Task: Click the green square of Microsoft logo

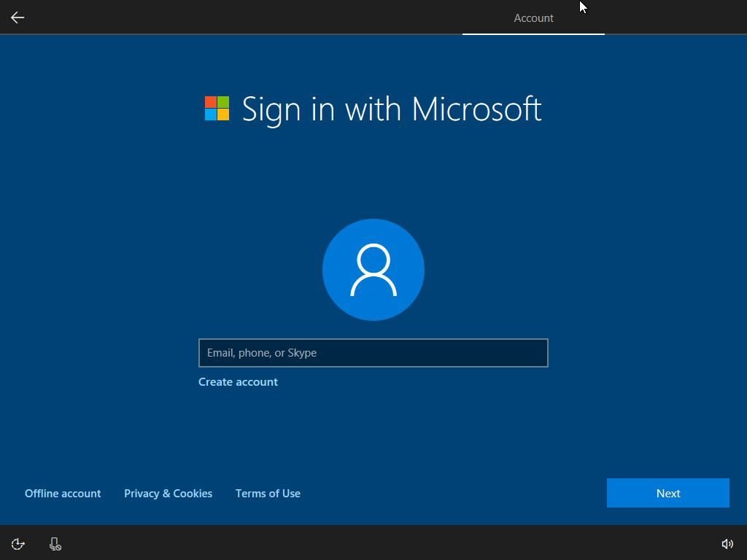Action: [x=223, y=102]
